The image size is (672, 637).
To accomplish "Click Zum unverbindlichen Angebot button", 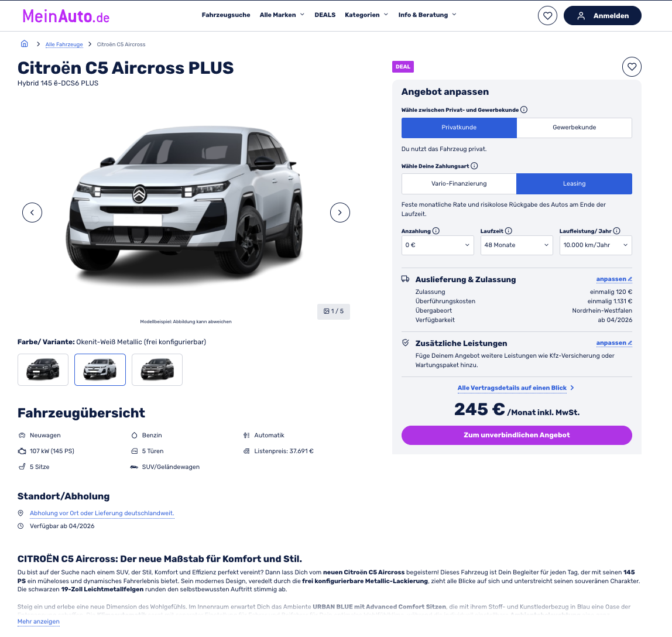I will coord(517,435).
